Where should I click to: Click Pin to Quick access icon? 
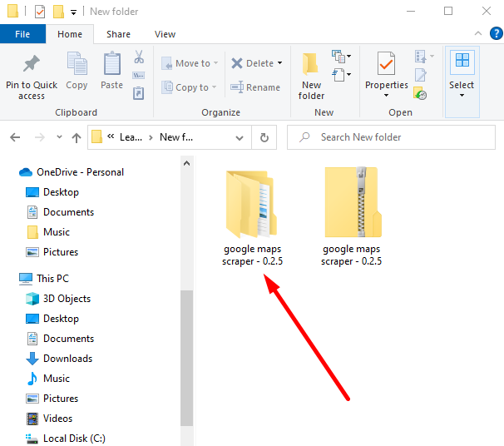pos(31,64)
